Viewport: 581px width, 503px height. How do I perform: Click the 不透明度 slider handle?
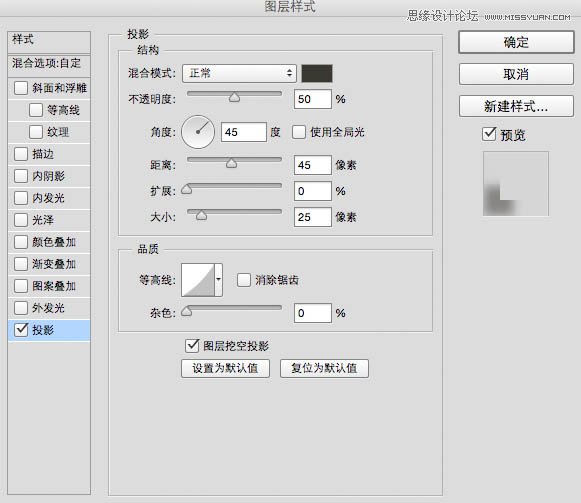tap(234, 97)
